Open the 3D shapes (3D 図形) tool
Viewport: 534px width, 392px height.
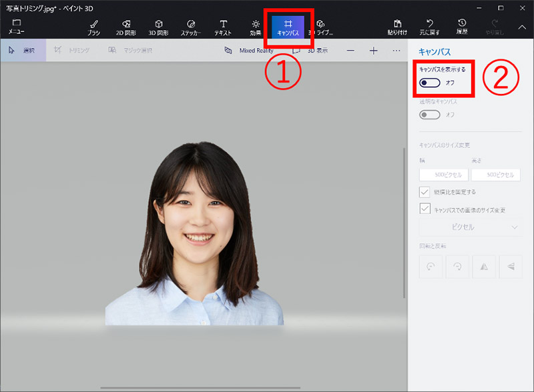pos(158,27)
